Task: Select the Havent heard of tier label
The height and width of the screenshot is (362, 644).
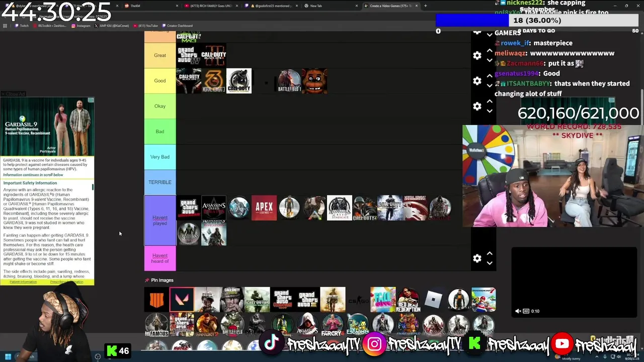Action: [160, 258]
